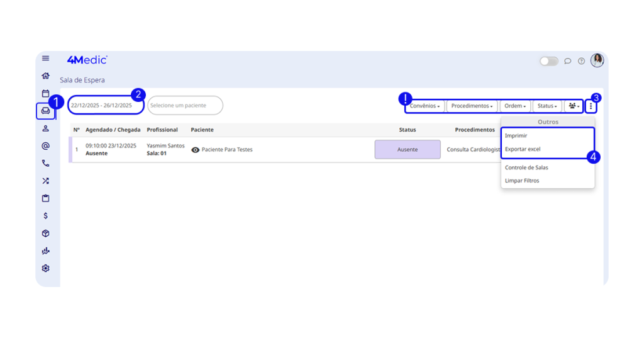Click the phone icon in sidebar
644x338 pixels.
coord(45,163)
